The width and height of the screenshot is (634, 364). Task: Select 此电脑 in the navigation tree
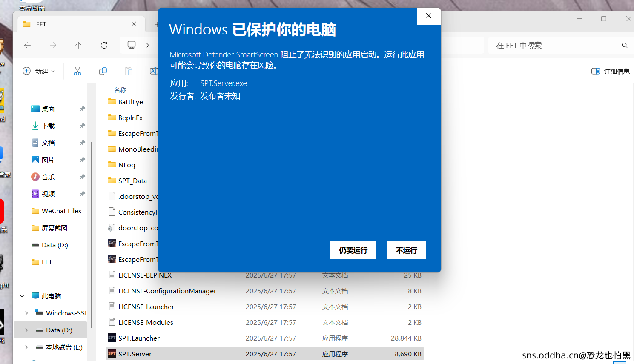click(46, 296)
